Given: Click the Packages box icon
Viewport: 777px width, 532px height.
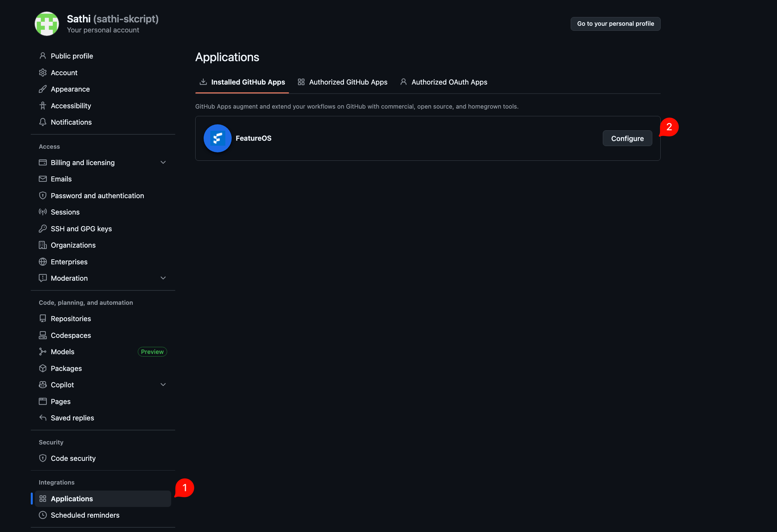Looking at the screenshot, I should click(x=43, y=368).
